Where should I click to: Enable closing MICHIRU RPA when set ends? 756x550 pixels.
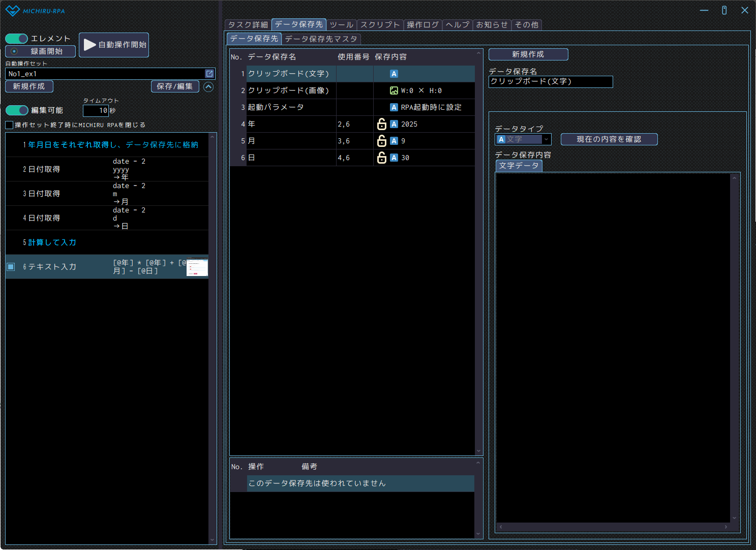point(9,125)
